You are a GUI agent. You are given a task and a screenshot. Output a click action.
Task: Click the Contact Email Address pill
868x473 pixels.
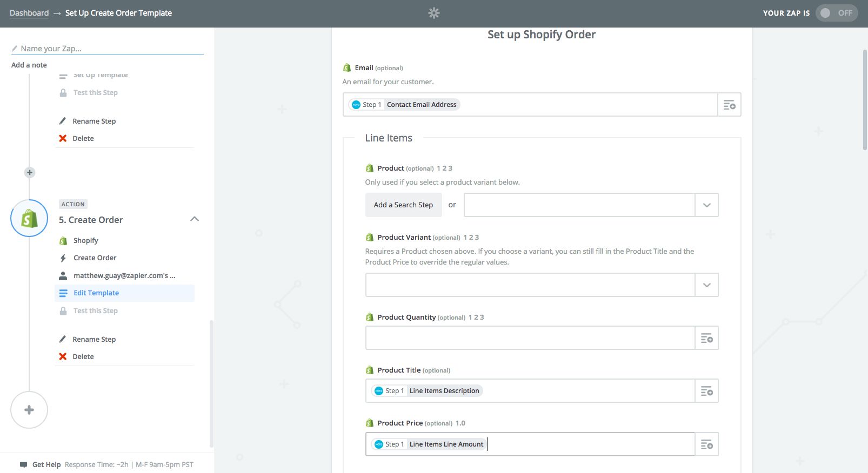pyautogui.click(x=404, y=105)
